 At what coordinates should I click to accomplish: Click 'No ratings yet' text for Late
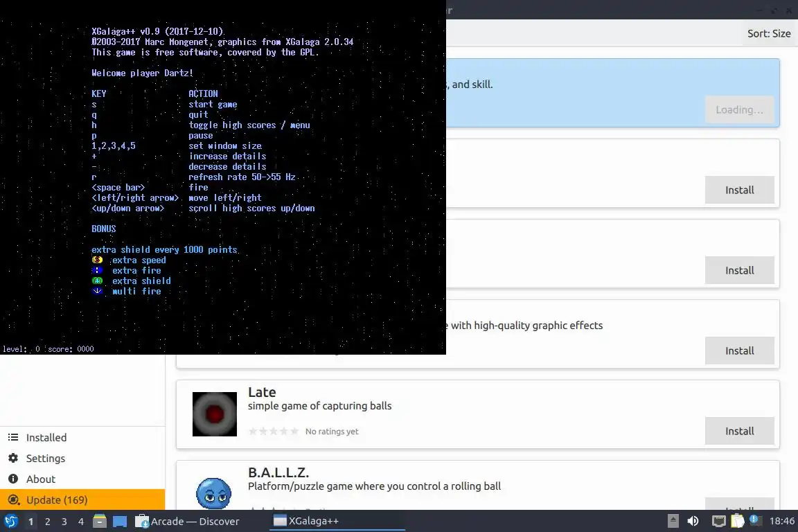click(332, 431)
